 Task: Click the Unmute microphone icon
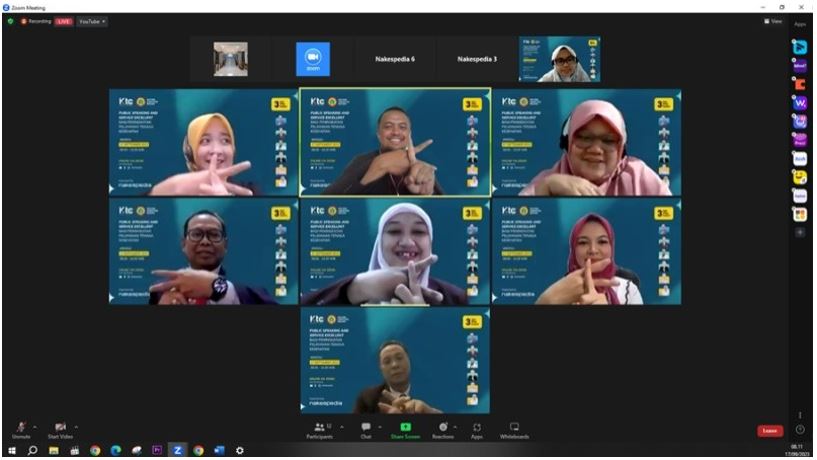(20, 427)
